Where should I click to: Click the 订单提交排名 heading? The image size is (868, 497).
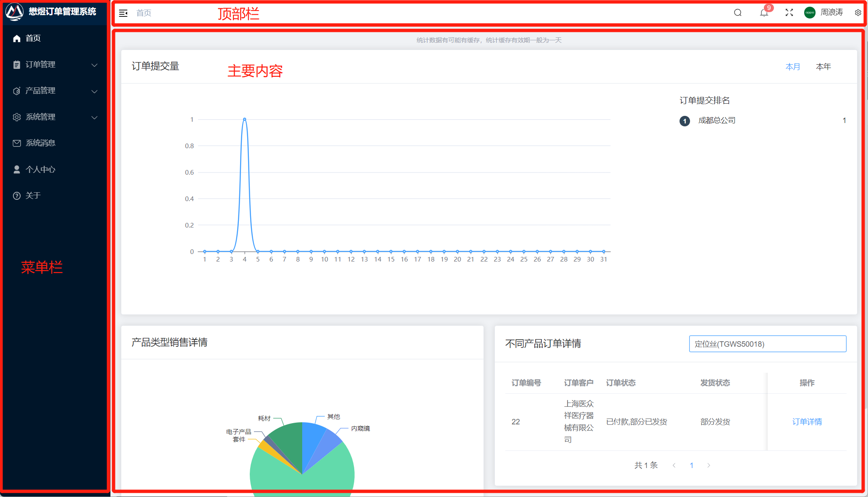coord(705,100)
